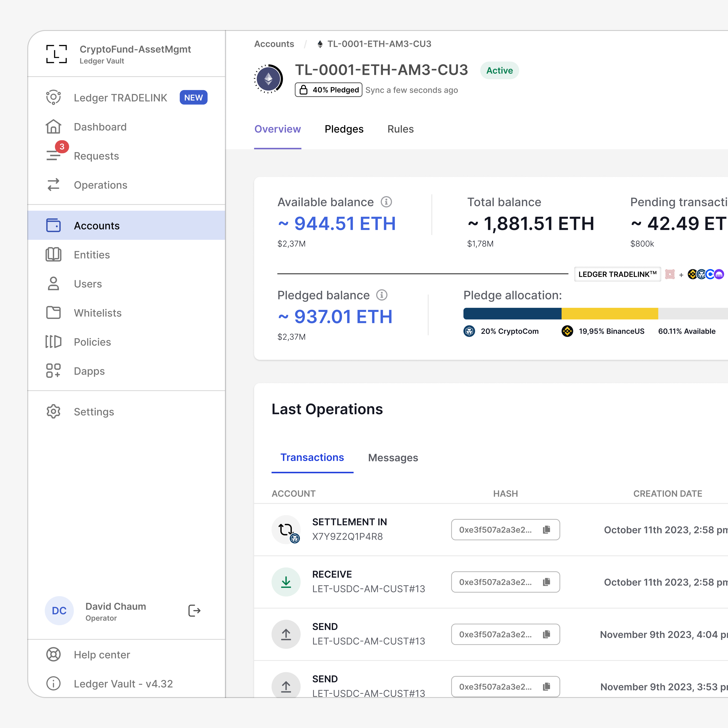Click the logout icon beside David Chaum
728x728 pixels.
point(194,610)
